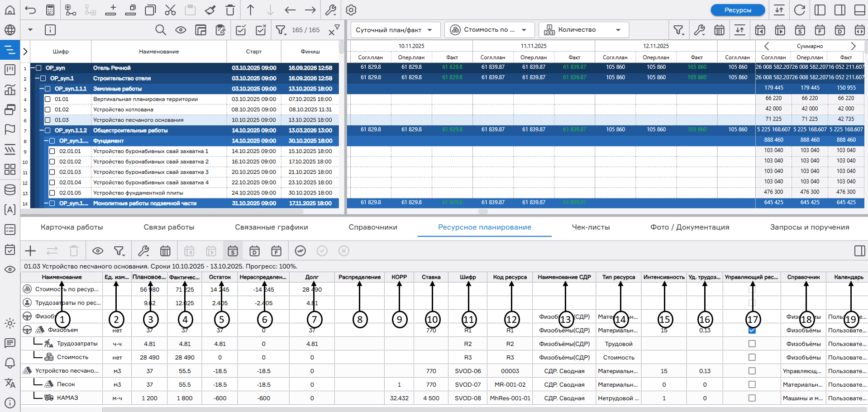Check the managing resource box for КАМАЗ row

(752, 398)
